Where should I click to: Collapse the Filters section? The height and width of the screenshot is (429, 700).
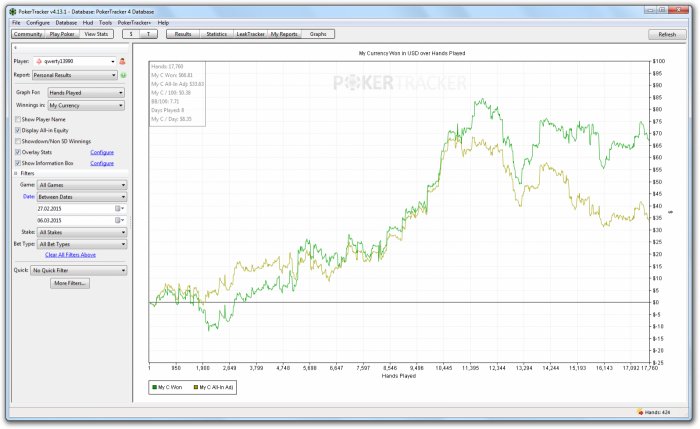[16, 173]
